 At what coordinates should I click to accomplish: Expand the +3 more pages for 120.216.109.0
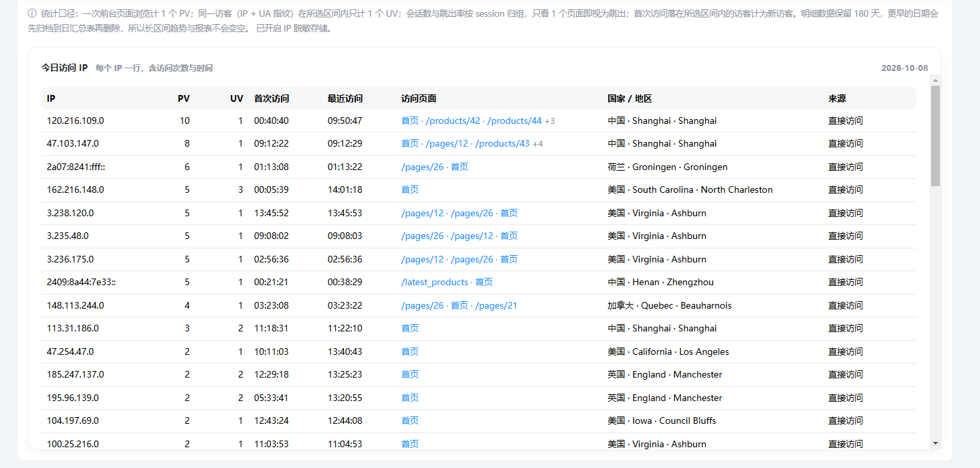[x=550, y=121]
